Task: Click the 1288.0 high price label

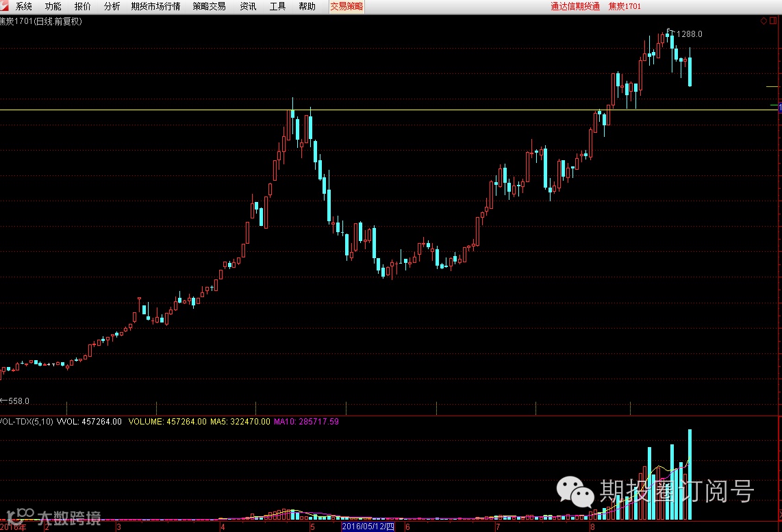Action: pos(690,34)
